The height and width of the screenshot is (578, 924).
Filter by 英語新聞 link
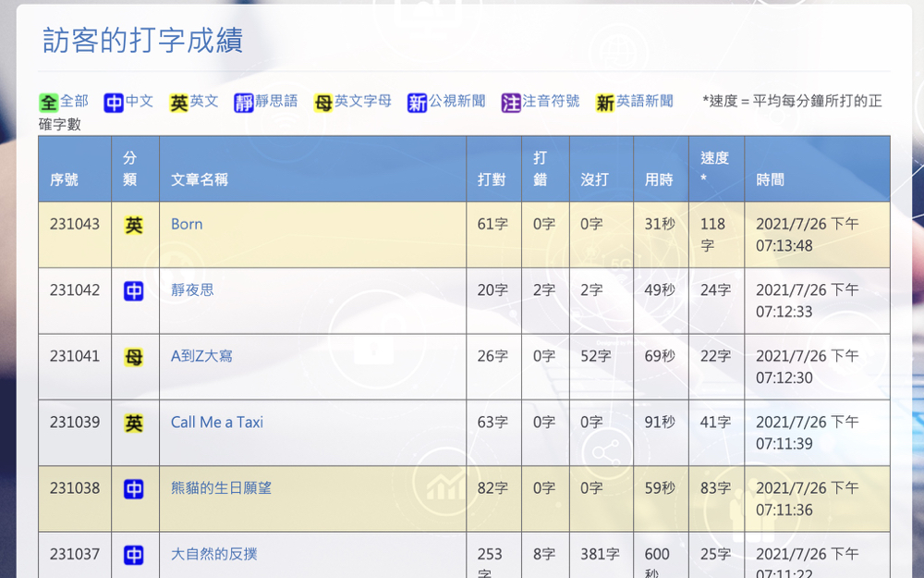pyautogui.click(x=645, y=102)
